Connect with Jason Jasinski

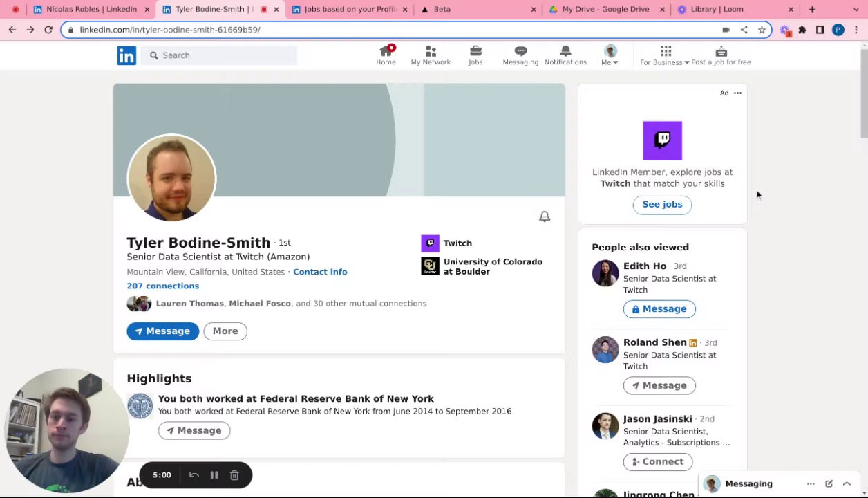click(x=658, y=461)
